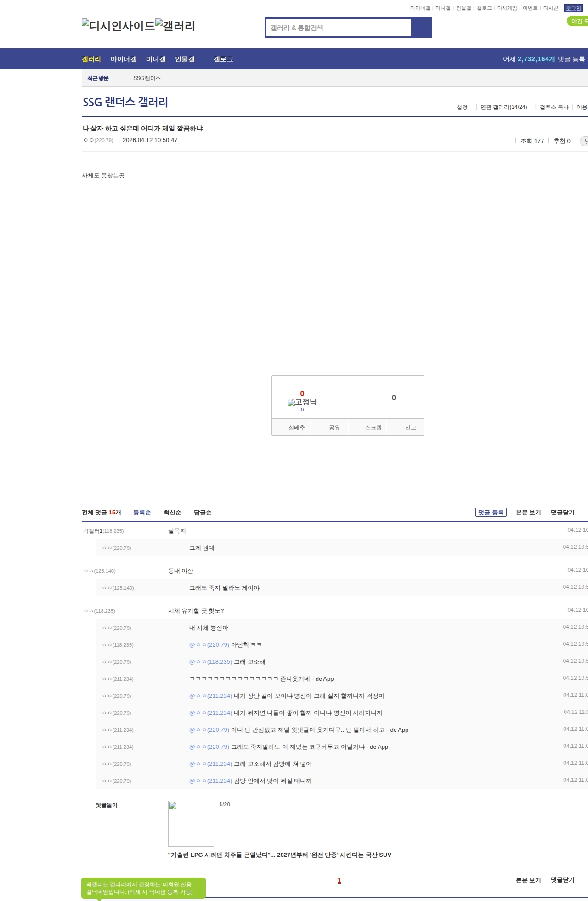Click the @ㅇㅇ(220.79) mention before '아닌척 ㅋㅋ'
The width and height of the screenshot is (588, 901).
[x=209, y=645]
